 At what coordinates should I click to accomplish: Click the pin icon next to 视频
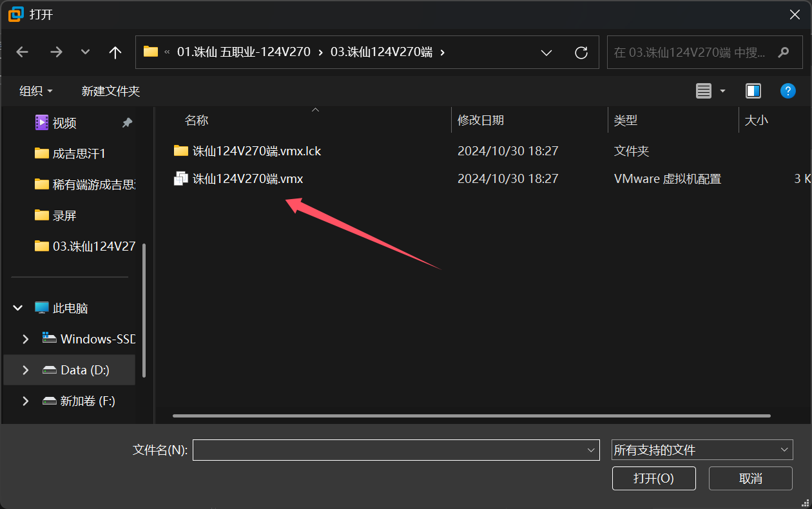(x=128, y=122)
